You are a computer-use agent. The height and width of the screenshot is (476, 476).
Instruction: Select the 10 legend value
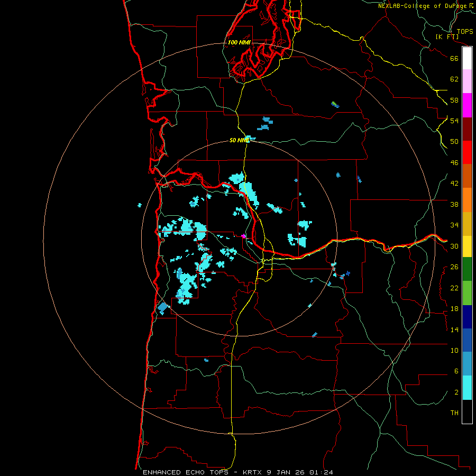(454, 350)
